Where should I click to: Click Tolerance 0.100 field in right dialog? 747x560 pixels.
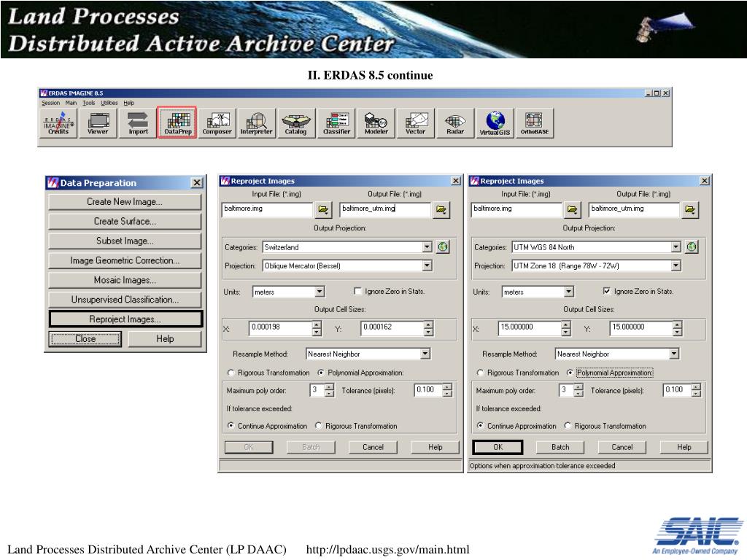coord(677,390)
